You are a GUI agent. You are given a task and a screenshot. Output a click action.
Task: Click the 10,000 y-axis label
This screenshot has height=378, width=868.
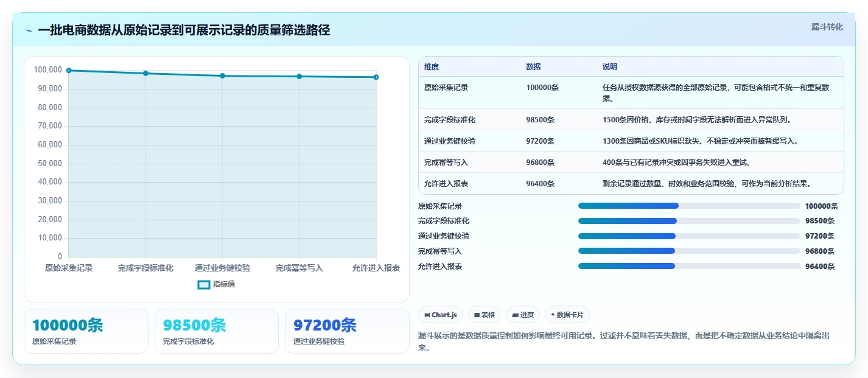pyautogui.click(x=50, y=238)
